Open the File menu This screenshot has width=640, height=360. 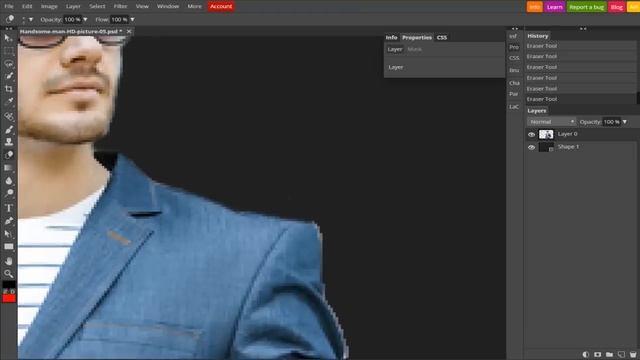(9, 6)
